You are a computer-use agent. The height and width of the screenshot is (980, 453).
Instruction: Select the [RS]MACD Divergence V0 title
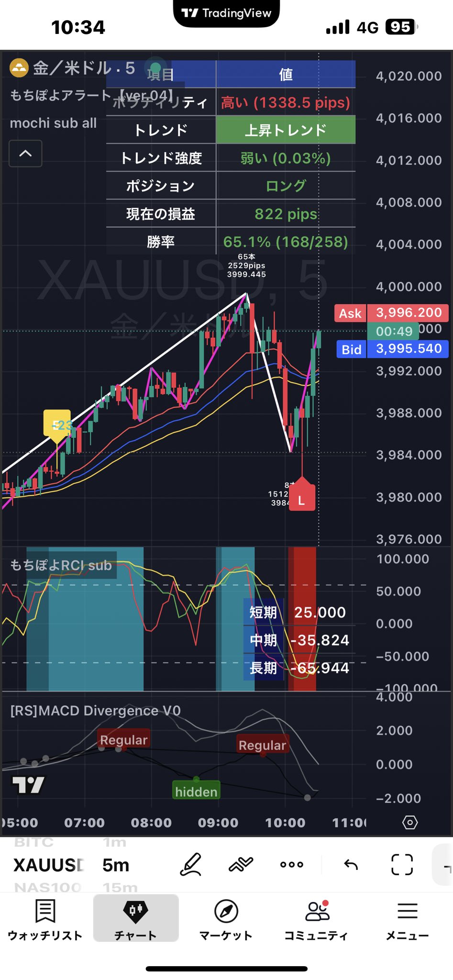click(95, 711)
